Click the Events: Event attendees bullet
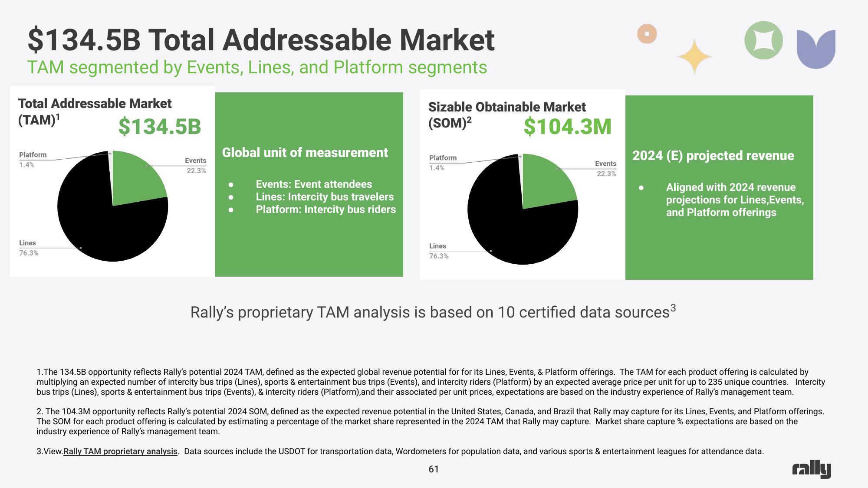868x488 pixels. 314,184
